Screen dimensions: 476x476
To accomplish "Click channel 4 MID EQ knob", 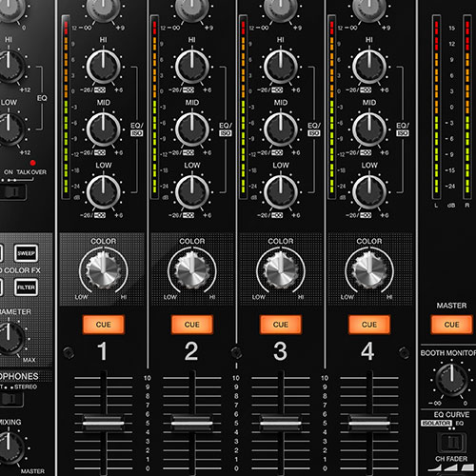I will pos(369,129).
